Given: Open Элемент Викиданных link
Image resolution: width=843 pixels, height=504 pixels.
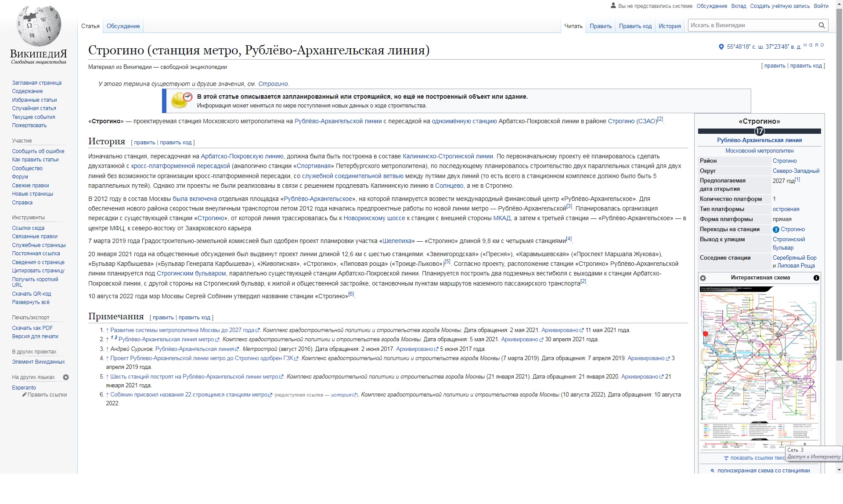Looking at the screenshot, I should pyautogui.click(x=38, y=362).
